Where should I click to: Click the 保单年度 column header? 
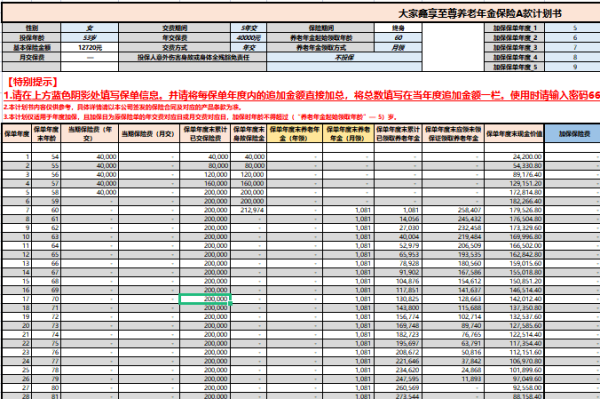[17, 134]
